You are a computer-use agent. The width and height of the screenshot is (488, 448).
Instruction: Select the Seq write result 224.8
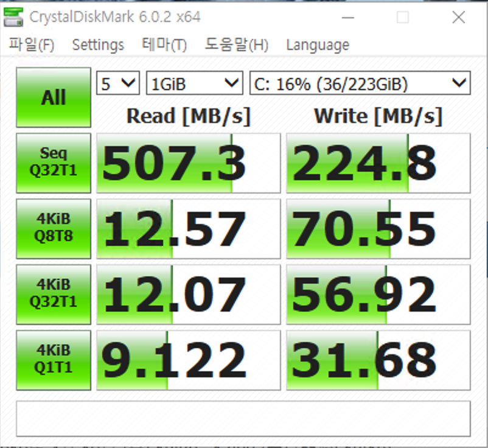click(378, 163)
